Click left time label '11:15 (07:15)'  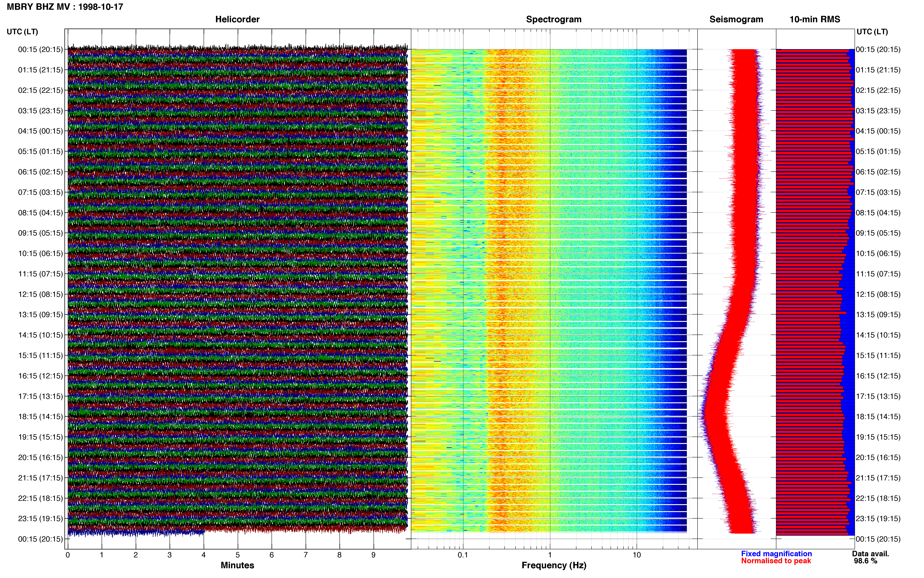41,274
